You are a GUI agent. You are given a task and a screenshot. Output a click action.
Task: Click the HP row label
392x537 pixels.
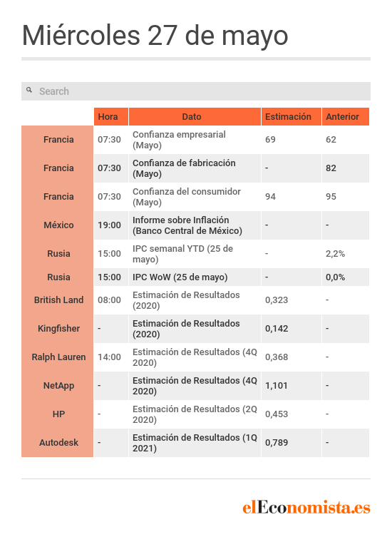click(58, 414)
